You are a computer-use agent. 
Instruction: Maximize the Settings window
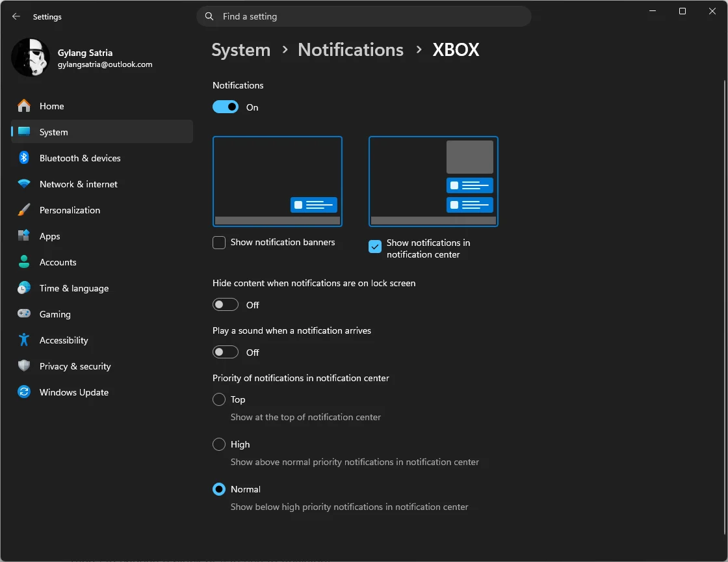(682, 10)
